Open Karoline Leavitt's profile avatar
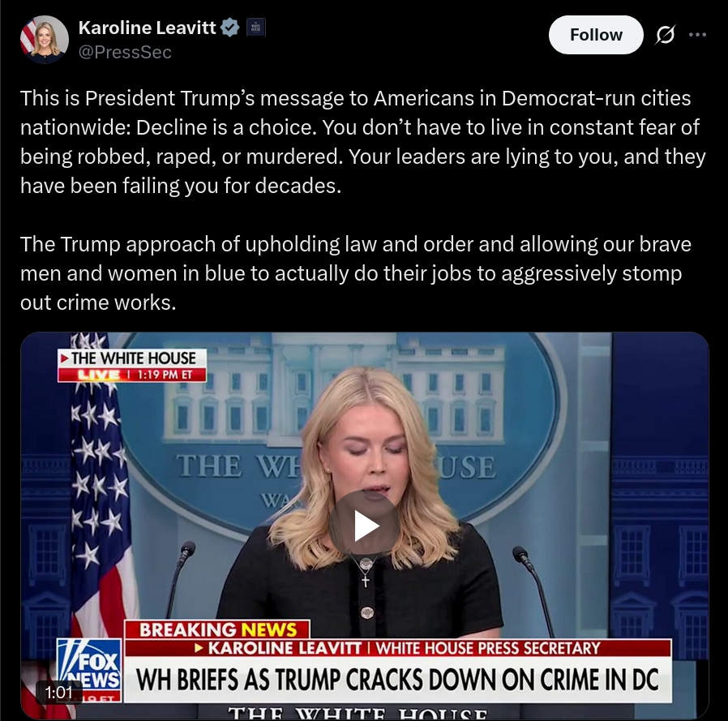Viewport: 728px width, 721px height. point(45,40)
